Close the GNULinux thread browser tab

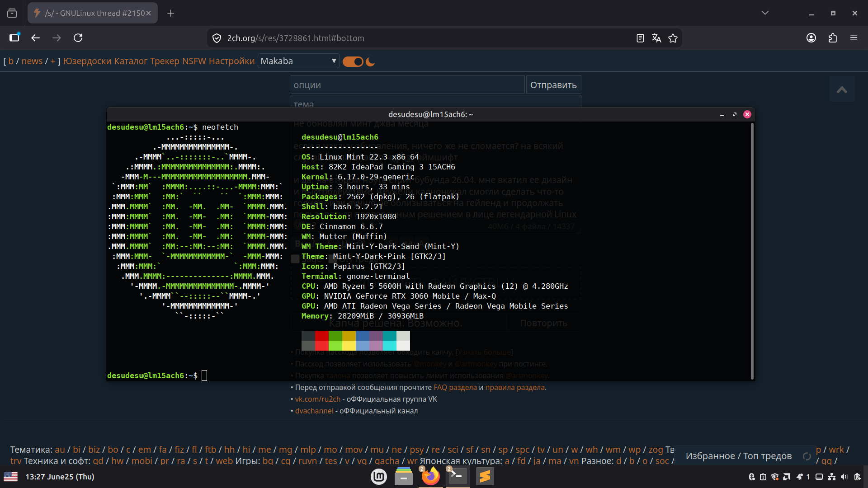click(x=148, y=13)
